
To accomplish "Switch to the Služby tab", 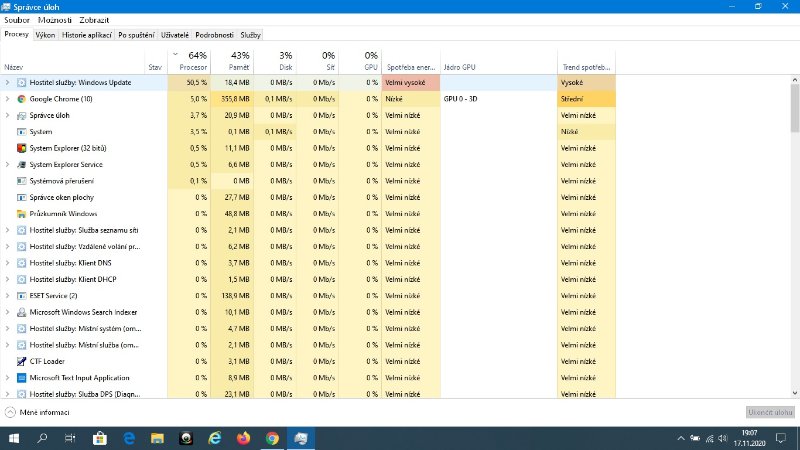I will [251, 35].
